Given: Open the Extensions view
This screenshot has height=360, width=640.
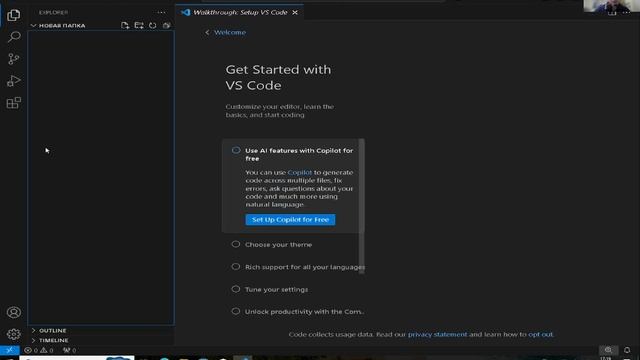Looking at the screenshot, I should tap(13, 103).
